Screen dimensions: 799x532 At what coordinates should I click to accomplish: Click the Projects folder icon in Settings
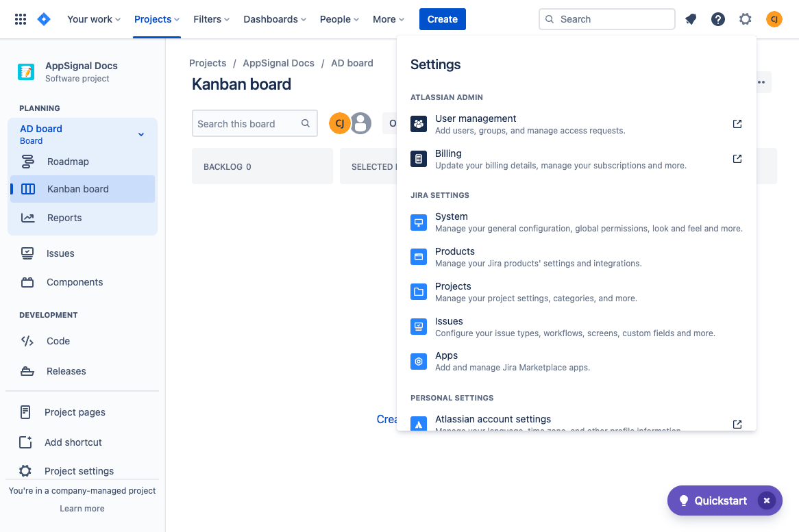coord(419,292)
